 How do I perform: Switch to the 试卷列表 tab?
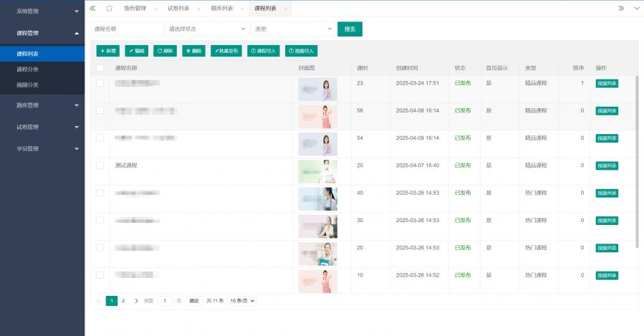pos(178,9)
